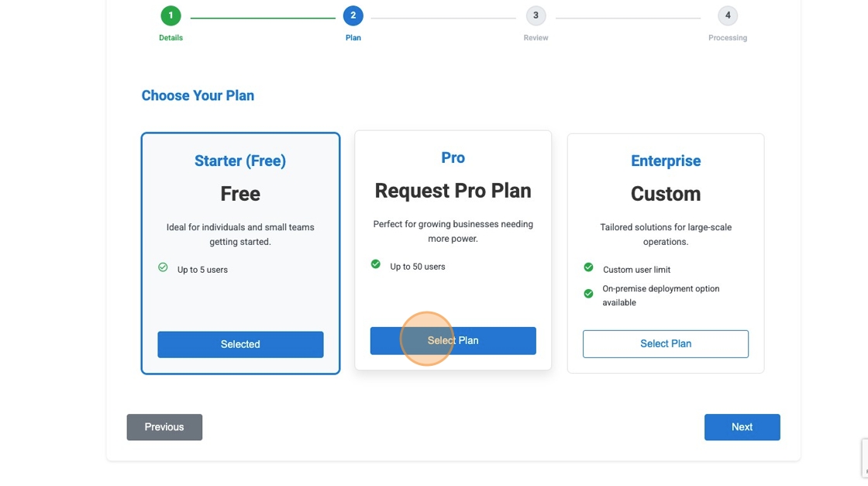Open the Review step label
Viewport: 868px width, 486px height.
coord(536,36)
